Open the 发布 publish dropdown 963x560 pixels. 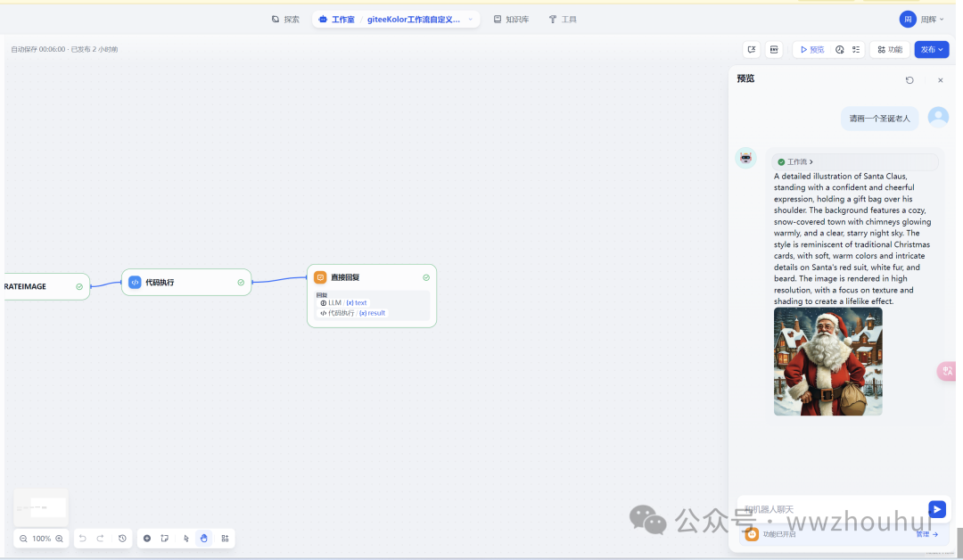(x=931, y=50)
